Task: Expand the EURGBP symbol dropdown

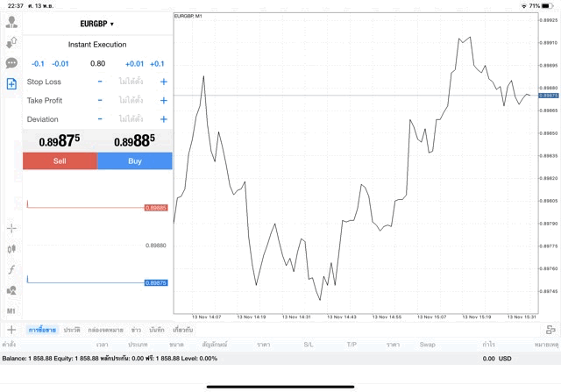Action: (x=97, y=24)
